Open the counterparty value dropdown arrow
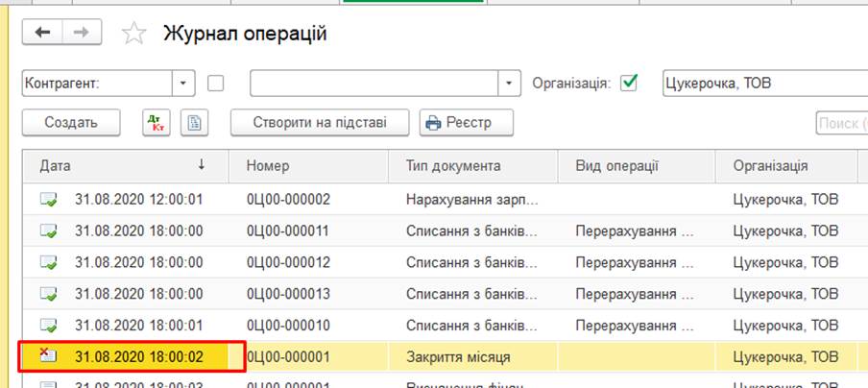This screenshot has height=388, width=868. coord(510,84)
